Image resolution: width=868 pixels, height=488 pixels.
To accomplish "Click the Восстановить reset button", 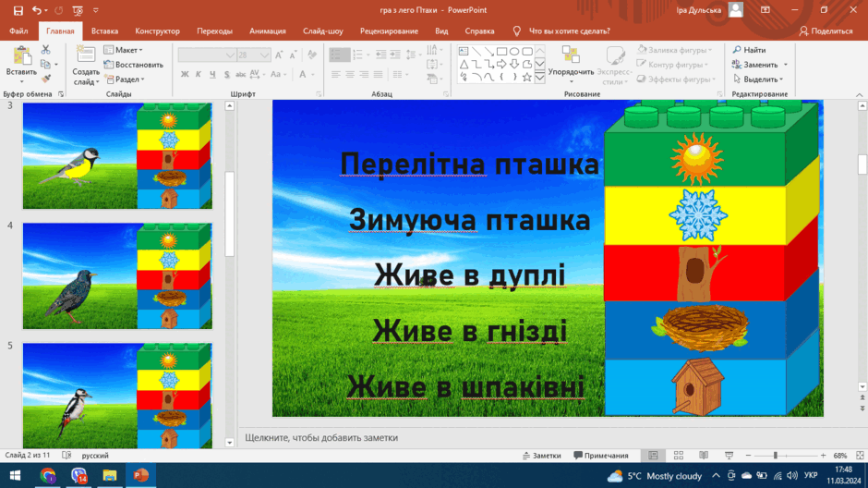I will pos(133,65).
